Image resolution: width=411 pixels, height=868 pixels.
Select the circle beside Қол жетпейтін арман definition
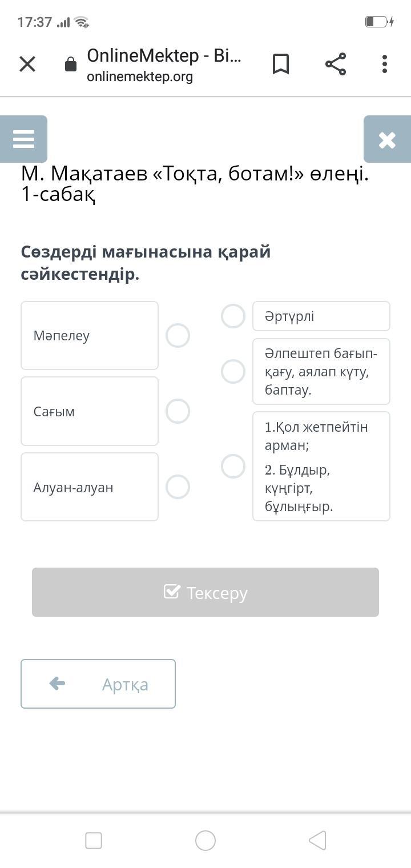coord(233,467)
